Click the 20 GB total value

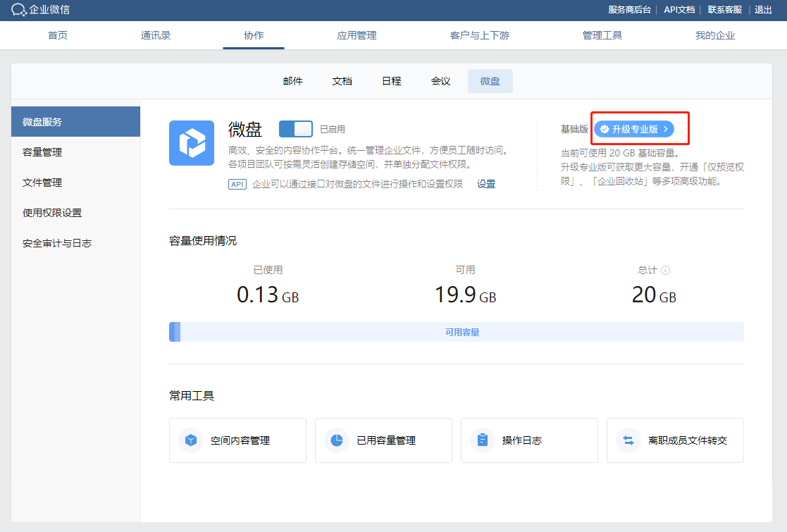pos(654,295)
